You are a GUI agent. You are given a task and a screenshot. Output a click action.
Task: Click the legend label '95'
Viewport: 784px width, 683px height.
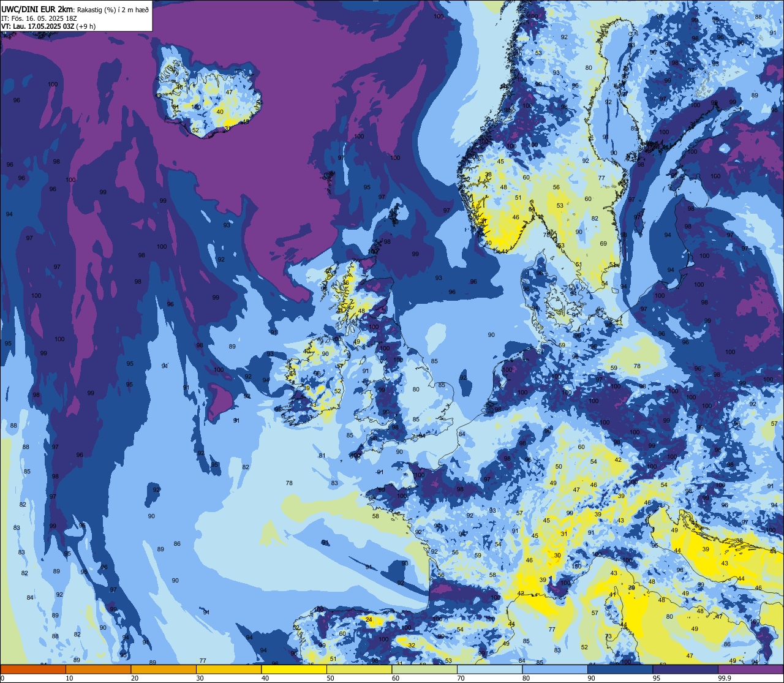pyautogui.click(x=657, y=678)
